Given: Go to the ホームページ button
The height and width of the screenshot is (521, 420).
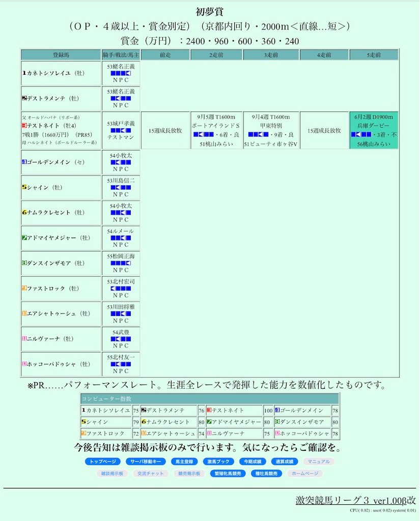Looking at the screenshot, I should click(x=305, y=474).
